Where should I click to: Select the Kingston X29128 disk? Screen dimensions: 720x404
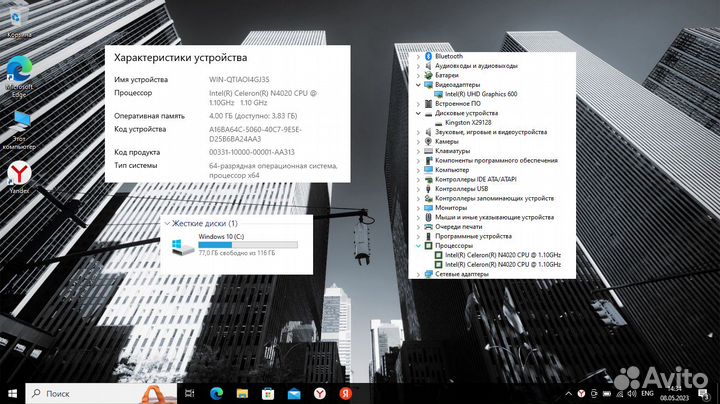(468, 123)
